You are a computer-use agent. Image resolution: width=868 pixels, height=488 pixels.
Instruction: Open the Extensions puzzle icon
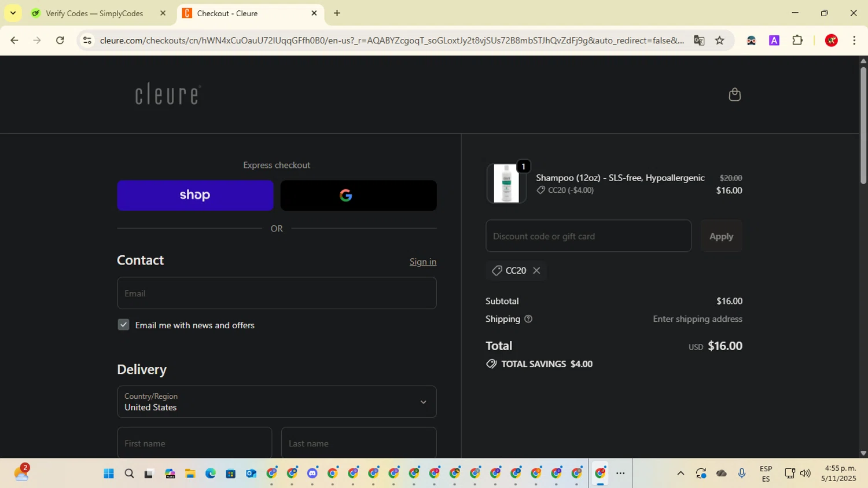pyautogui.click(x=797, y=40)
